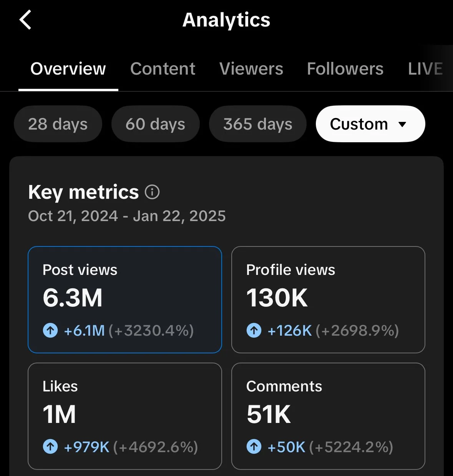
Task: Select the Profile views metric card
Action: pos(328,300)
